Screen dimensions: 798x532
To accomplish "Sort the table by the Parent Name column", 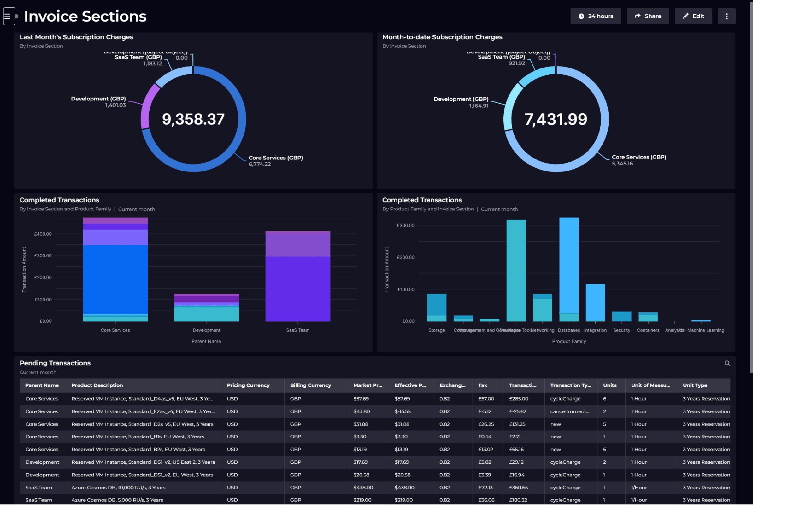I will pyautogui.click(x=42, y=385).
